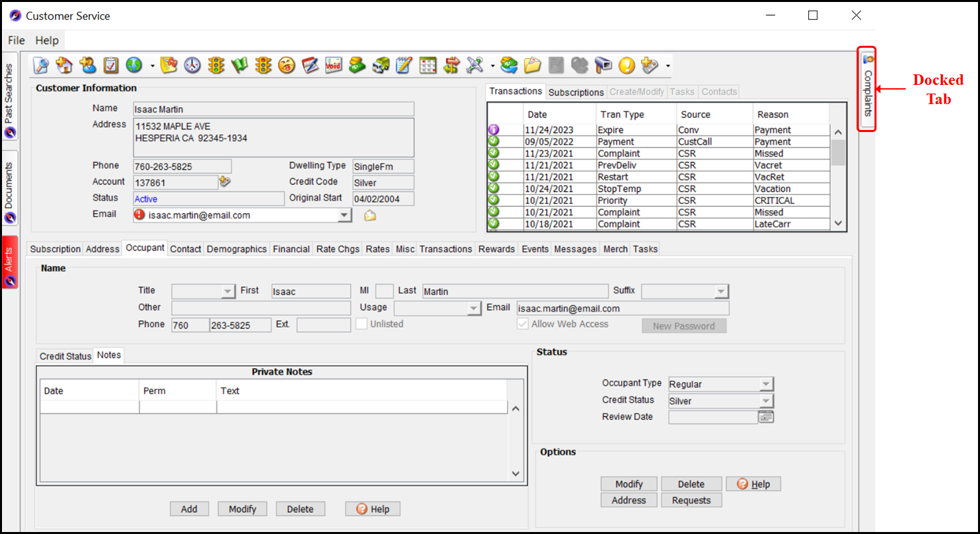This screenshot has width=980, height=534.
Task: Click the globe icon in toolbar
Action: point(134,65)
